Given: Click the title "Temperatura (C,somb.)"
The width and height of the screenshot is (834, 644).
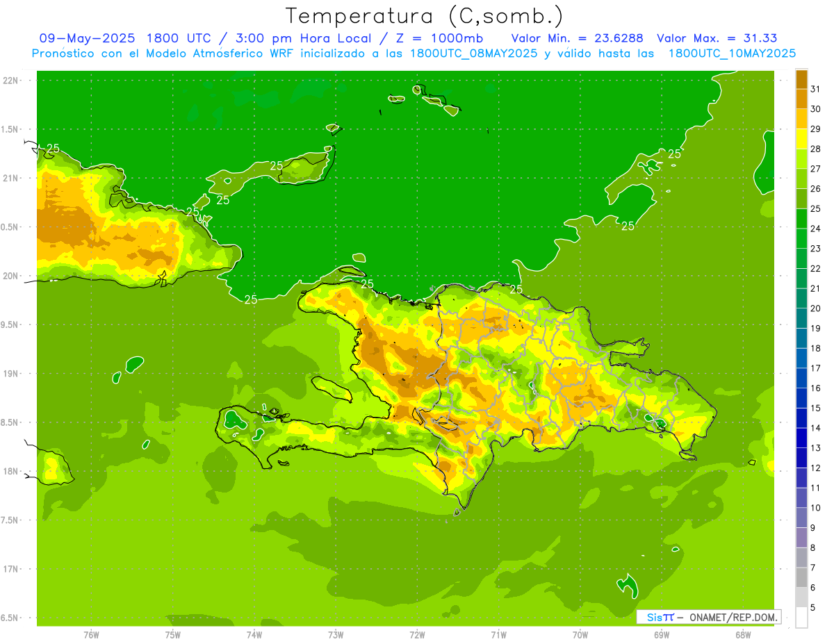Looking at the screenshot, I should 424,17.
